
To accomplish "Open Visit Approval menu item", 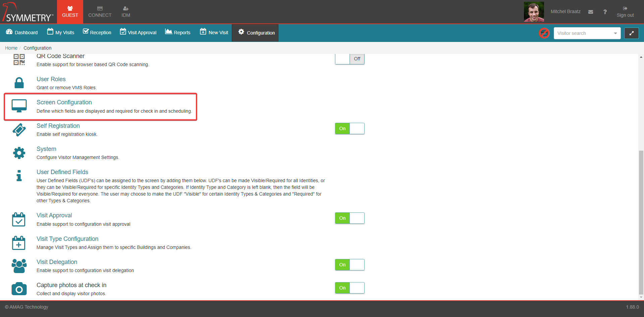I will [138, 33].
